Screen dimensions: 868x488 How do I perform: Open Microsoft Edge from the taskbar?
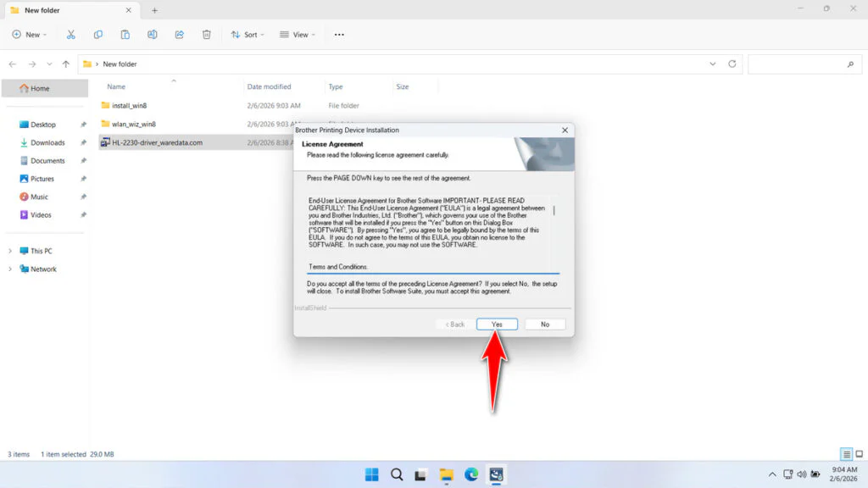coord(471,474)
